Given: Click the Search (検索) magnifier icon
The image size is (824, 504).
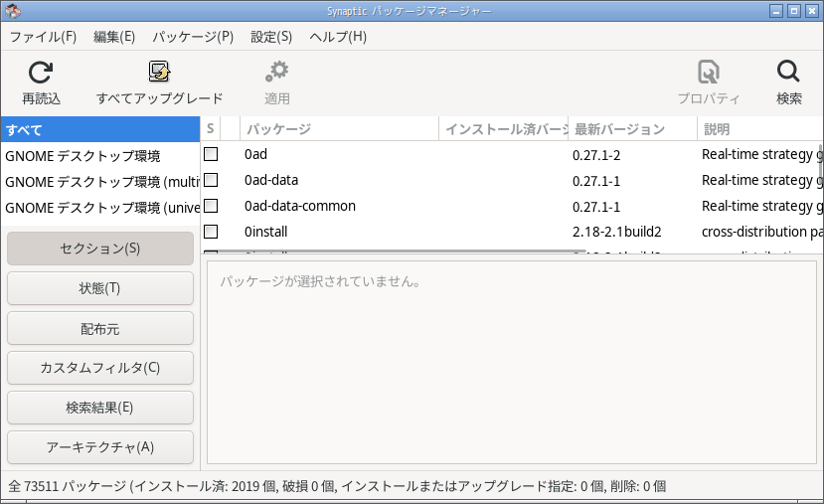Looking at the screenshot, I should [x=788, y=73].
